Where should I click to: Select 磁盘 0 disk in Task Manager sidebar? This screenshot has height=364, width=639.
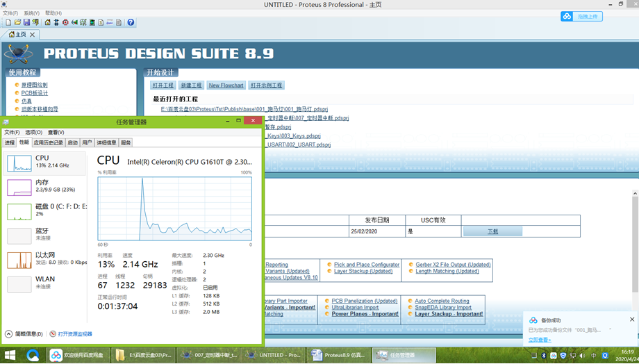coord(44,212)
